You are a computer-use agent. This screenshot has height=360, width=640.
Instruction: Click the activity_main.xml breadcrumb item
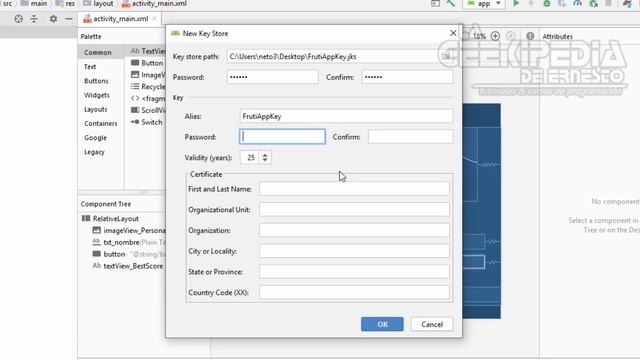(x=154, y=3)
